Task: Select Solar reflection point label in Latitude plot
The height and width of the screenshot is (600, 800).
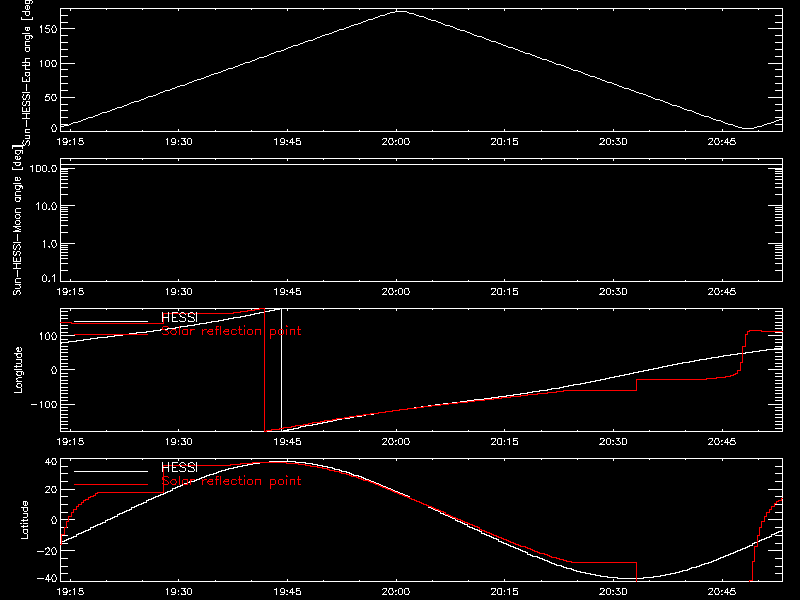Action: [231, 481]
